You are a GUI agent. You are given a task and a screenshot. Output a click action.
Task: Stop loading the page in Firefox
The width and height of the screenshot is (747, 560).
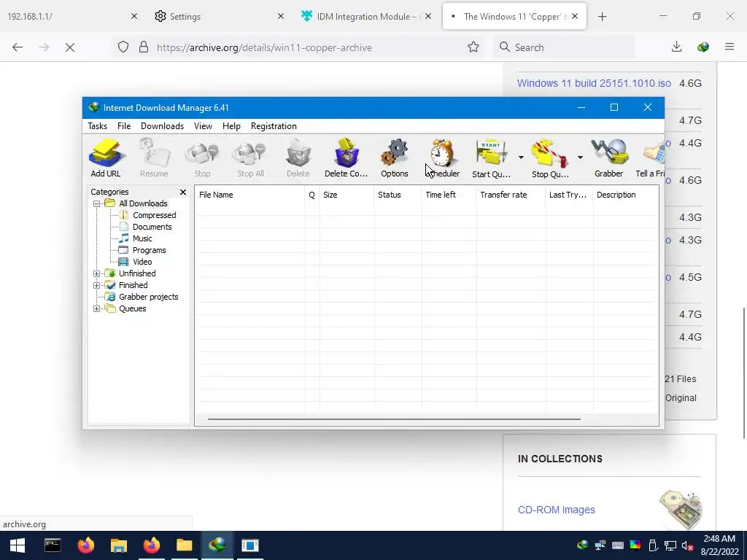coord(70,47)
